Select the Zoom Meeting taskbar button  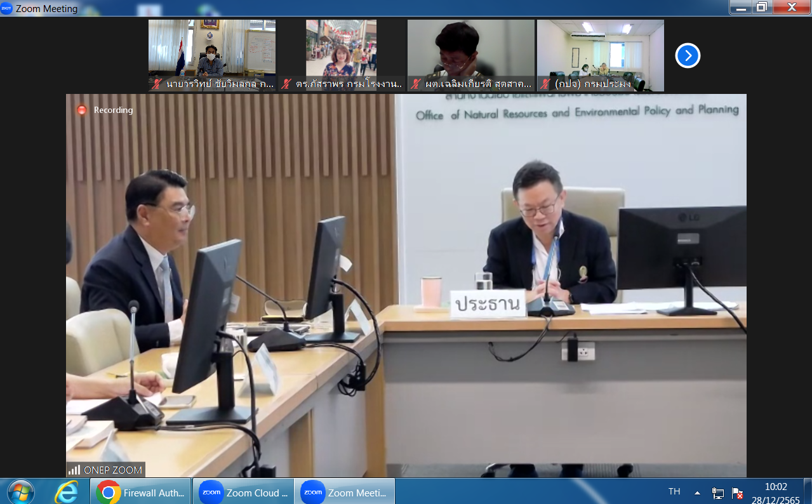344,492
